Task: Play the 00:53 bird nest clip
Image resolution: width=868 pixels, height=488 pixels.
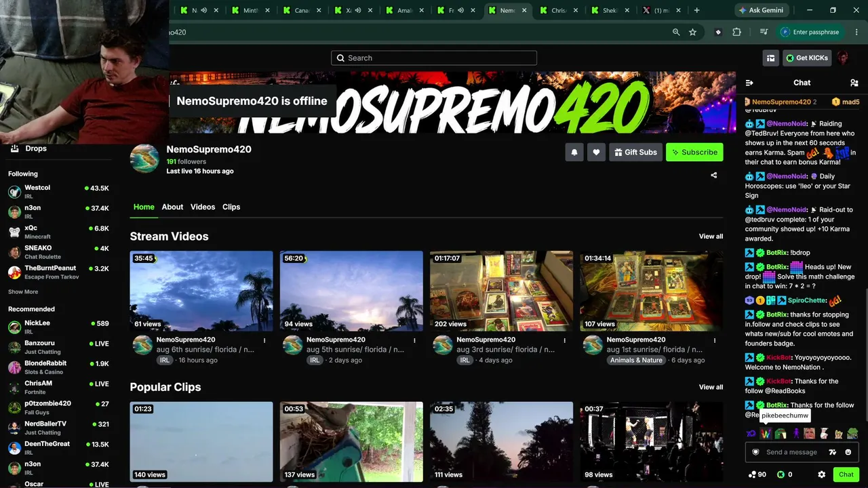Action: (351, 442)
